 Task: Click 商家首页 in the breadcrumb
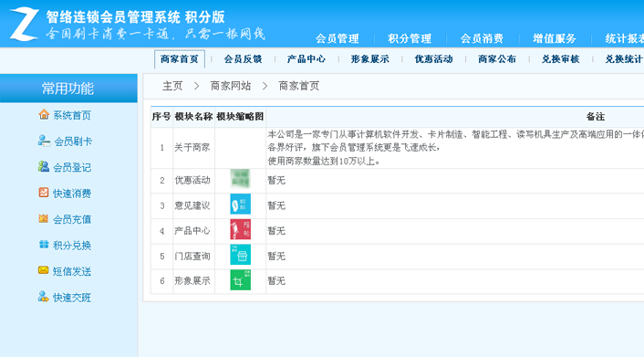pos(298,86)
